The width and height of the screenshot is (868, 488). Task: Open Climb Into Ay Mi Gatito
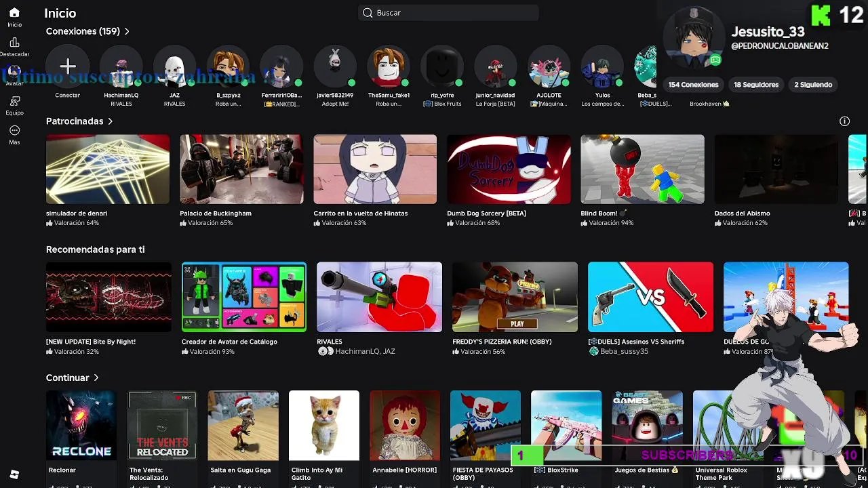pos(324,426)
